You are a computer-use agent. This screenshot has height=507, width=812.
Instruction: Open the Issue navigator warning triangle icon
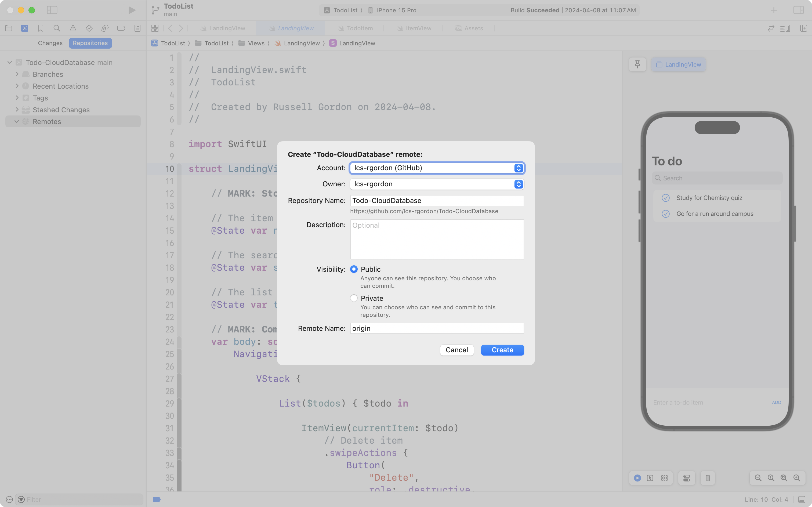click(73, 28)
